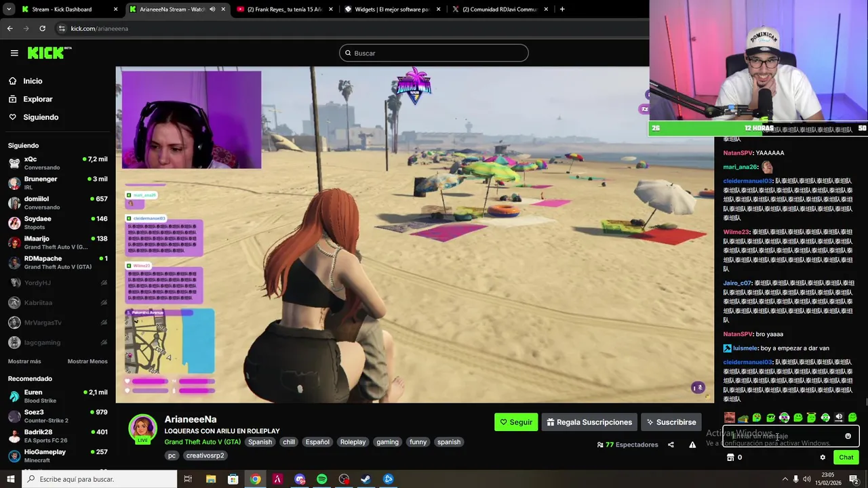The height and width of the screenshot is (488, 868).
Task: Select the funny tag
Action: (x=418, y=442)
